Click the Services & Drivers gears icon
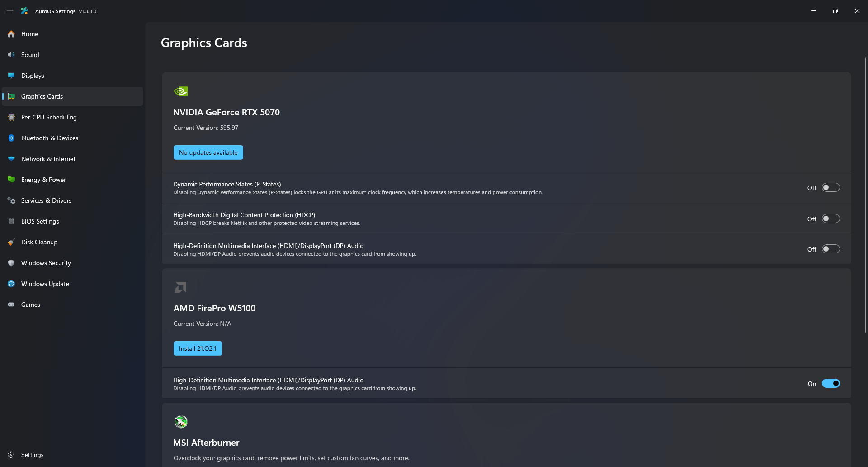868x467 pixels. [11, 200]
